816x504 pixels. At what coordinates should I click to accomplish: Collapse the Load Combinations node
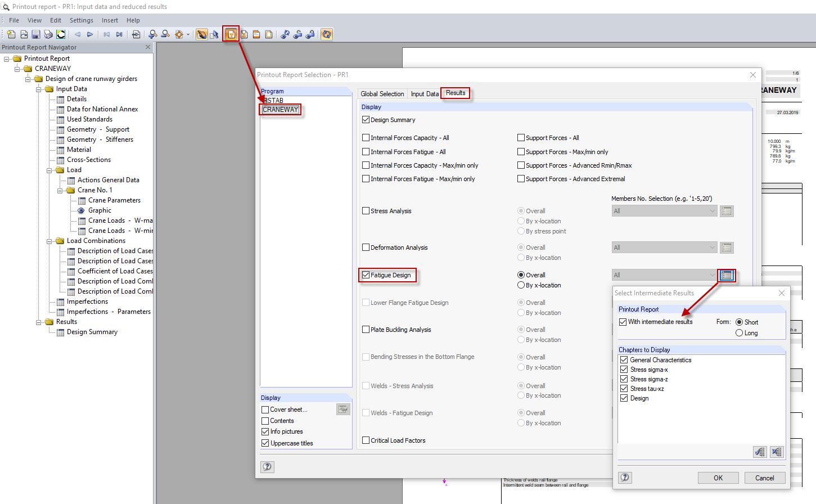click(49, 241)
